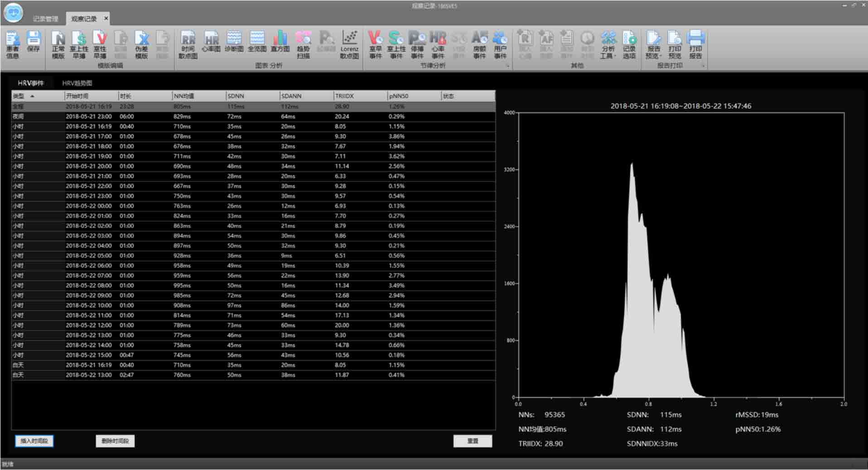Click the 97ms SDNN cell
This screenshot has width=868, height=470.
click(234, 306)
